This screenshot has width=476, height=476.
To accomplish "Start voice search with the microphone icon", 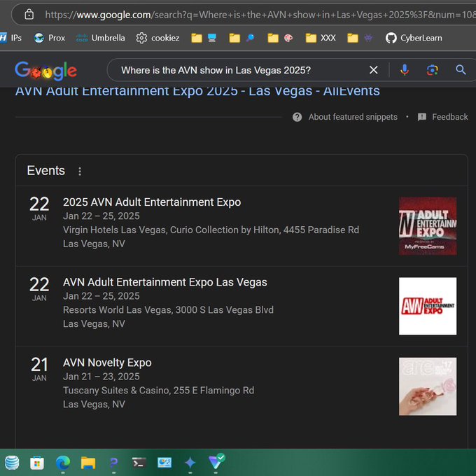I will click(x=405, y=70).
